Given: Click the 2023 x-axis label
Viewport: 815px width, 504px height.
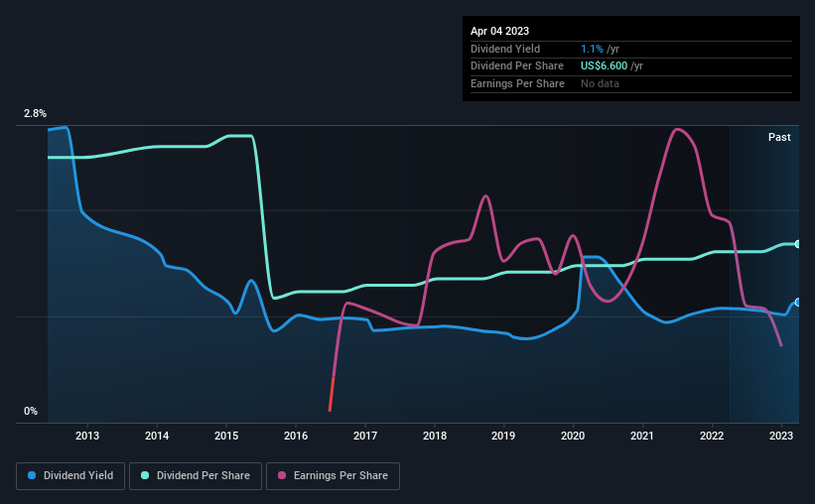Looking at the screenshot, I should click(x=780, y=436).
